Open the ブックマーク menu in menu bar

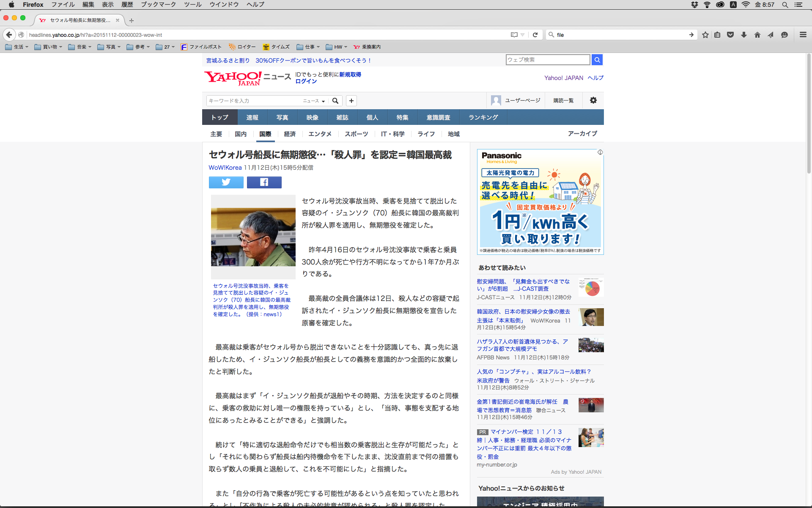point(158,5)
